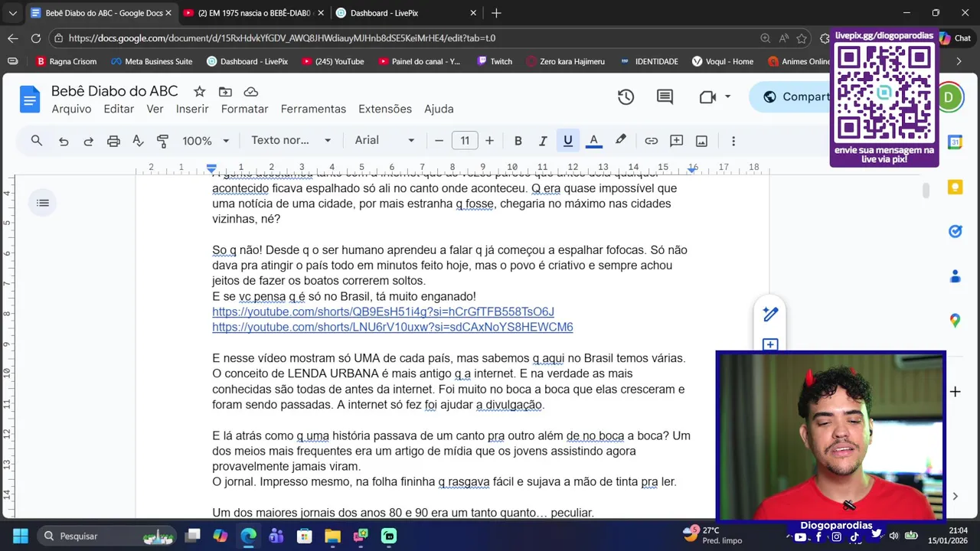Open more toolbar options three dots
Screen dimensions: 980x551
733,141
